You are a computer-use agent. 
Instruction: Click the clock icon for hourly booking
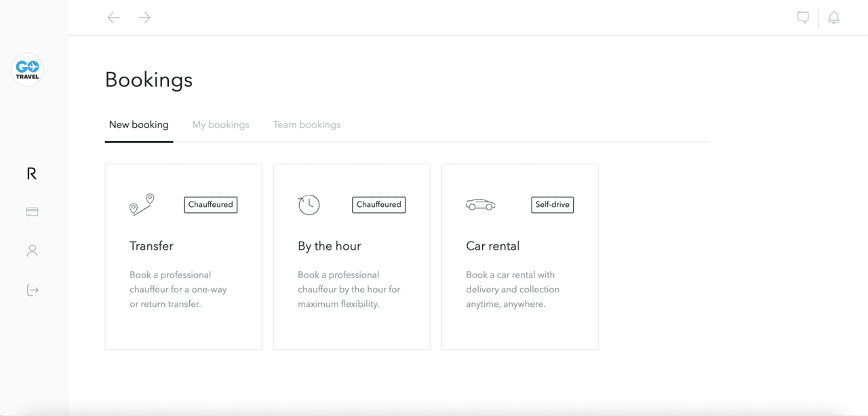[309, 204]
